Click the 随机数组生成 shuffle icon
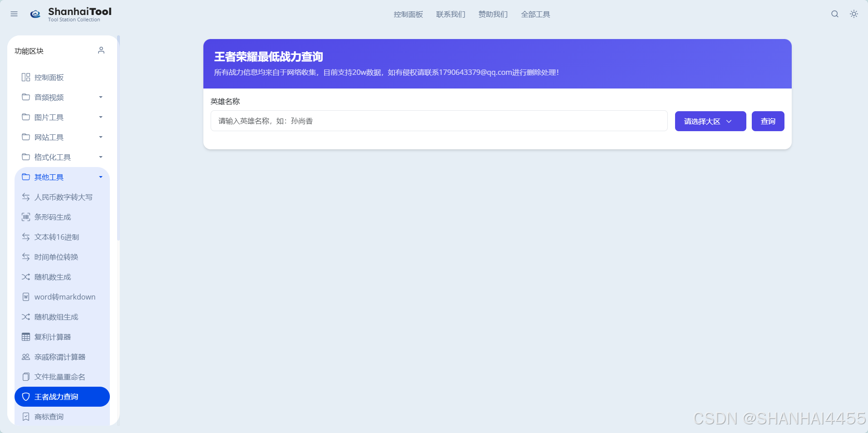This screenshot has height=433, width=868. point(26,317)
